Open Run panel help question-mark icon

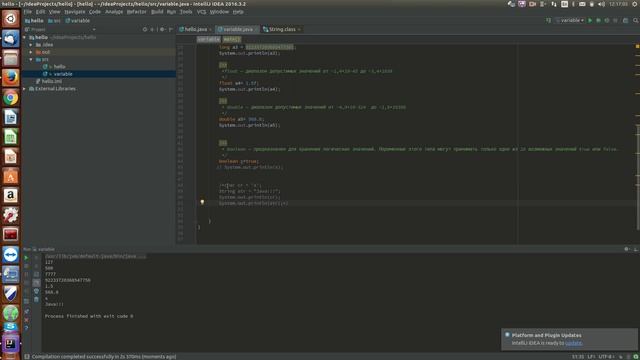26,328
